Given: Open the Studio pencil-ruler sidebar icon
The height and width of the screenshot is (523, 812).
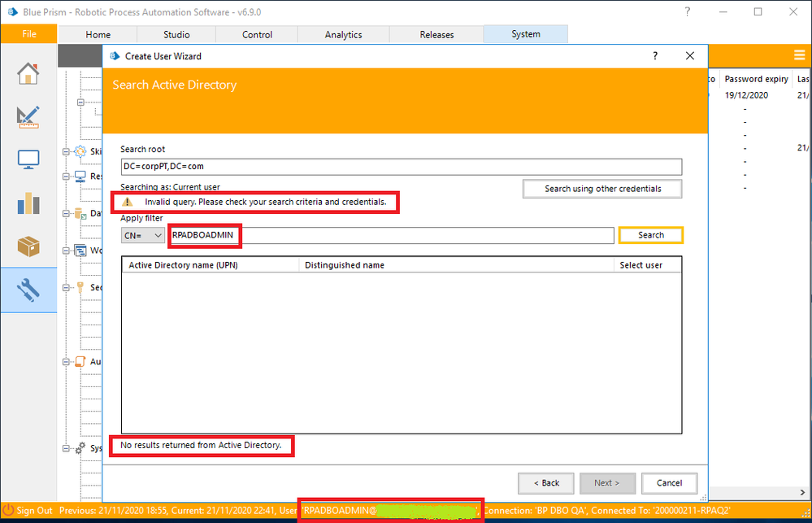Looking at the screenshot, I should [28, 116].
